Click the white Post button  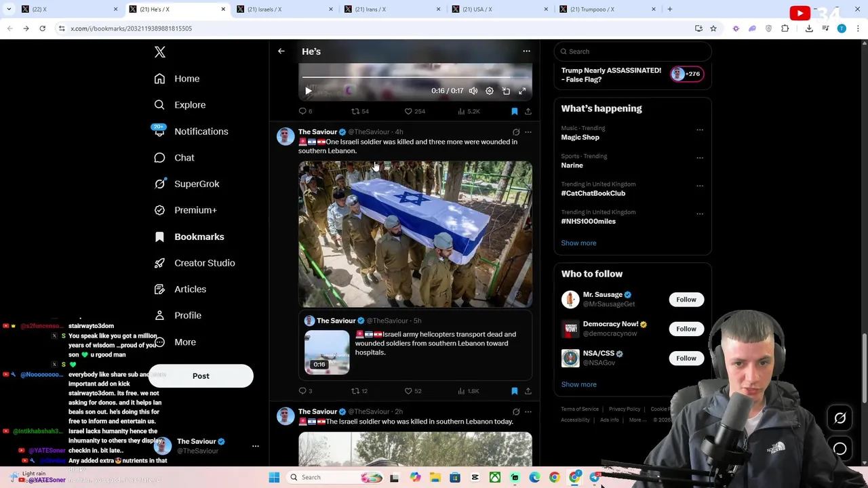(x=201, y=376)
